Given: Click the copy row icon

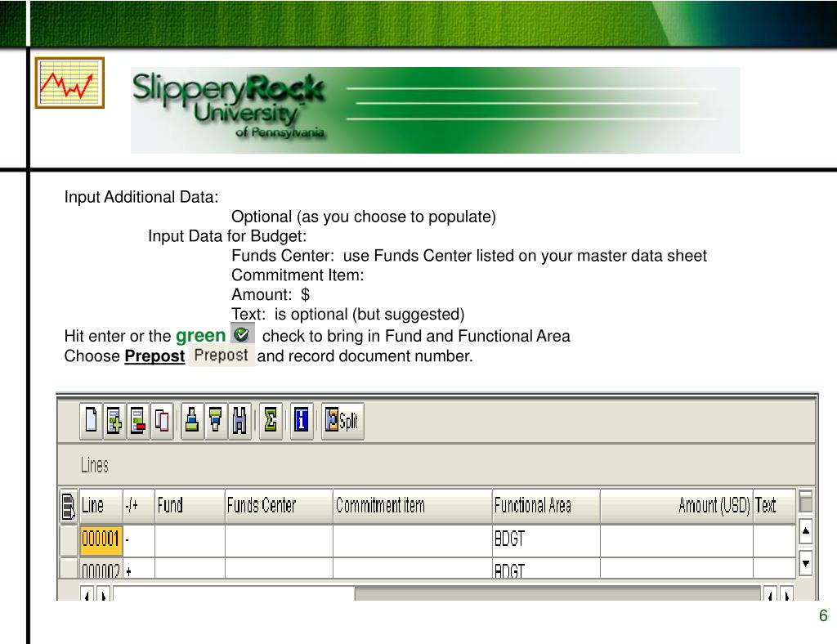Looking at the screenshot, I should click(x=162, y=421).
